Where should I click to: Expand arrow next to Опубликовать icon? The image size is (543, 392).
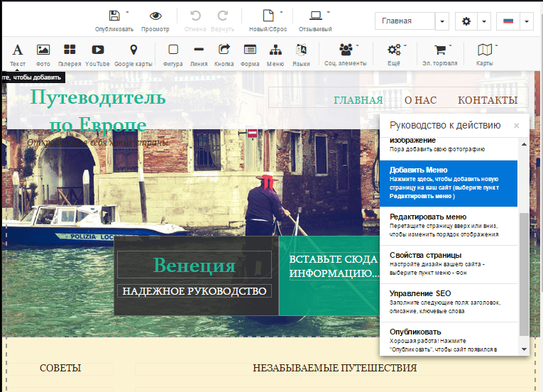click(127, 12)
